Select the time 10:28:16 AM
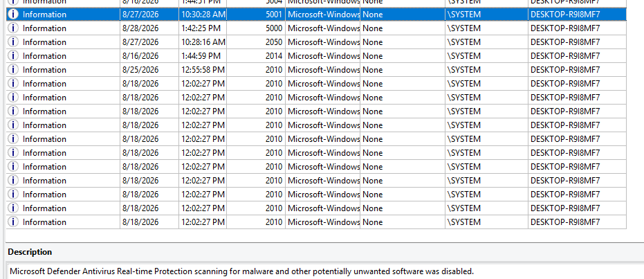Viewport: 644px width, 279px height. [203, 42]
